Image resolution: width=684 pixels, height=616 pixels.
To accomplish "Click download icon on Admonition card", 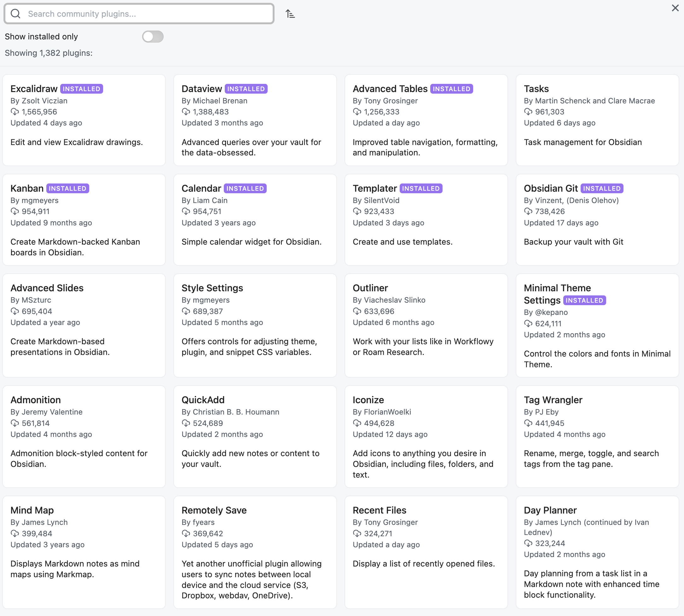I will pos(14,423).
